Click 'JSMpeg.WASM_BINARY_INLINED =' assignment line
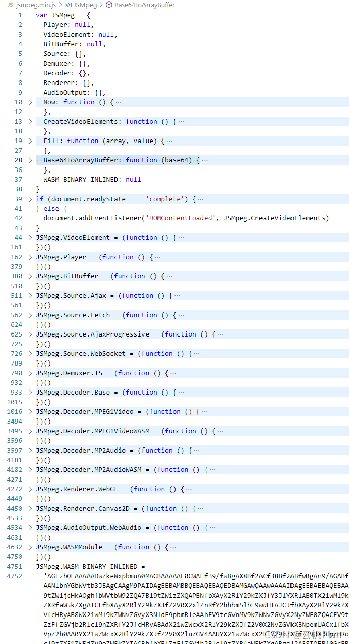The image size is (349, 644). (91, 567)
